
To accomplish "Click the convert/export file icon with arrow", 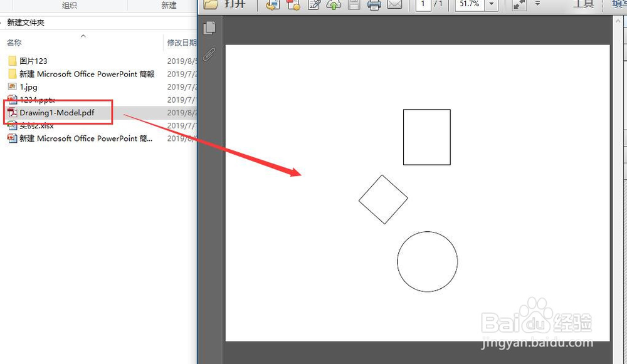I will click(273, 4).
